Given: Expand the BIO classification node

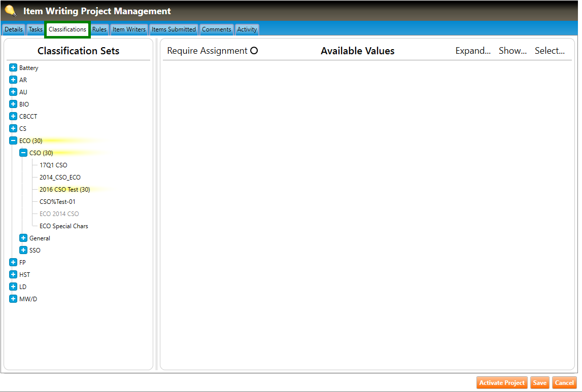Looking at the screenshot, I should tap(13, 104).
